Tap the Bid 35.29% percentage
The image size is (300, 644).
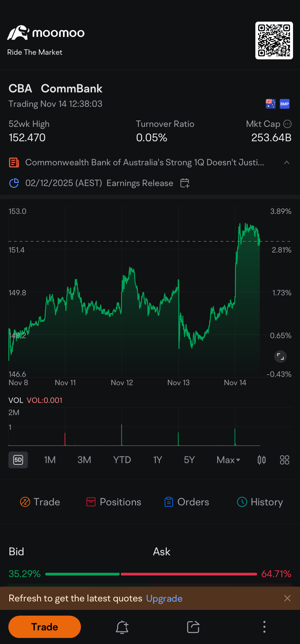[24, 574]
